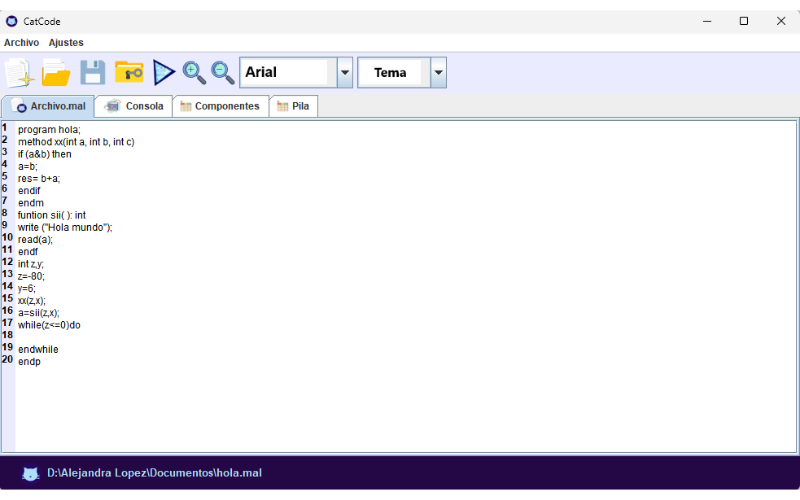
Task: Click the Tema label box
Action: tap(391, 72)
